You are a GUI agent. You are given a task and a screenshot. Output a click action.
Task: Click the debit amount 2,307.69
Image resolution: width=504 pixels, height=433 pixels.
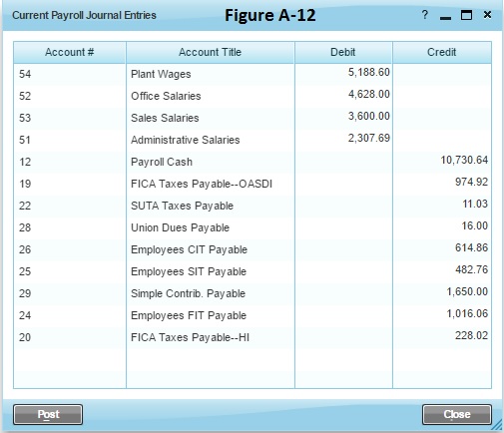pos(368,138)
